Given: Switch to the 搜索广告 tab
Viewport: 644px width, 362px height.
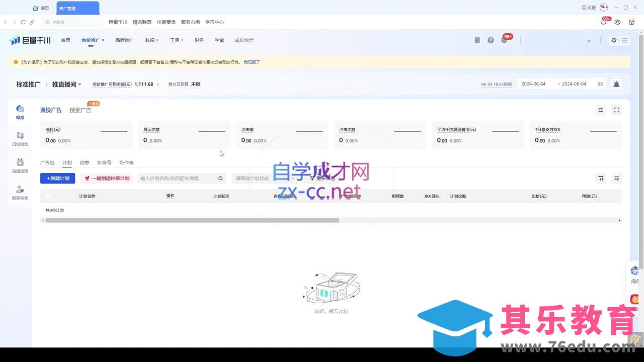Looking at the screenshot, I should [x=80, y=110].
